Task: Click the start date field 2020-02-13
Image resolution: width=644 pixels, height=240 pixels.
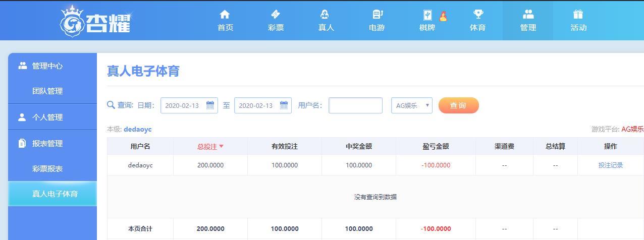Action: pyautogui.click(x=189, y=105)
